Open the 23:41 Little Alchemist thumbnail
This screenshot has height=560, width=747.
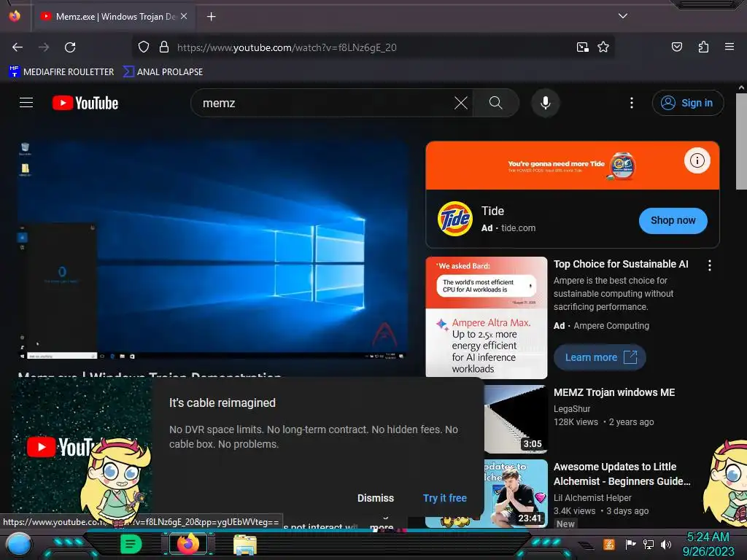pyautogui.click(x=516, y=493)
